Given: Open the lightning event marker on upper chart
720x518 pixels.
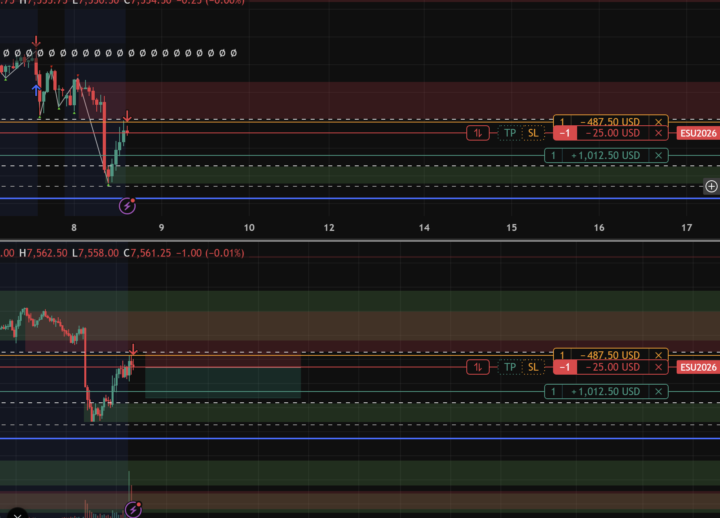Looking at the screenshot, I should [127, 206].
